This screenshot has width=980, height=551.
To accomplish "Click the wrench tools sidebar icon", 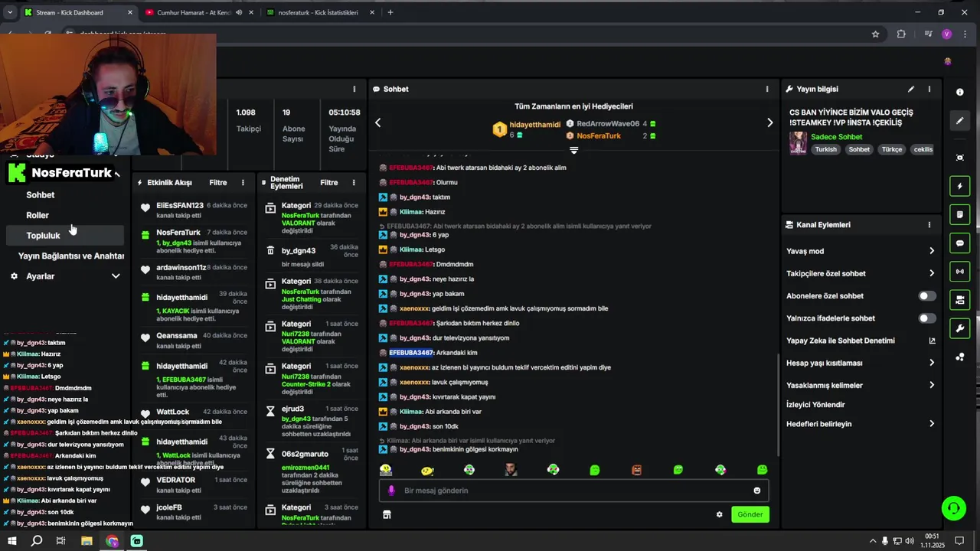I will pos(959,328).
